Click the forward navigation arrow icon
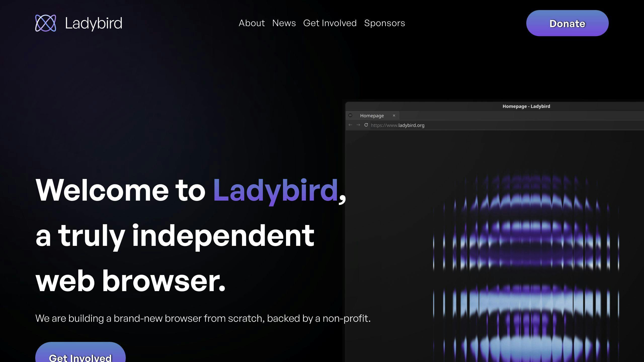This screenshot has height=362, width=644. [358, 125]
